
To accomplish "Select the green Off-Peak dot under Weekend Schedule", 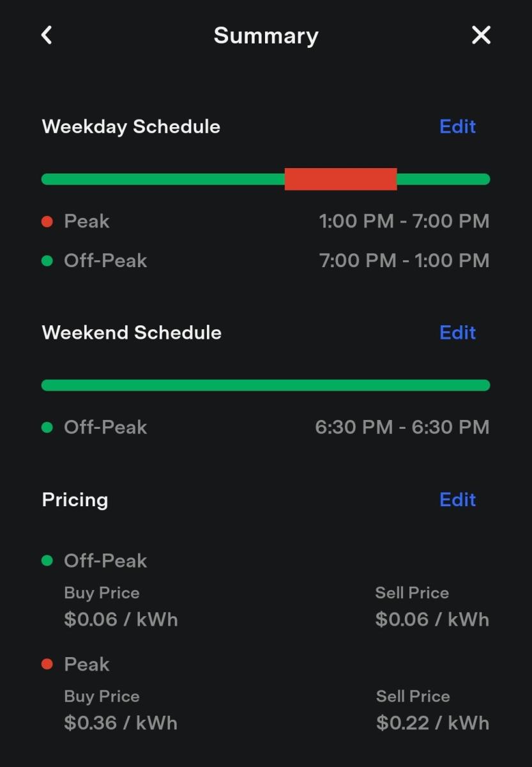I will pos(47,428).
